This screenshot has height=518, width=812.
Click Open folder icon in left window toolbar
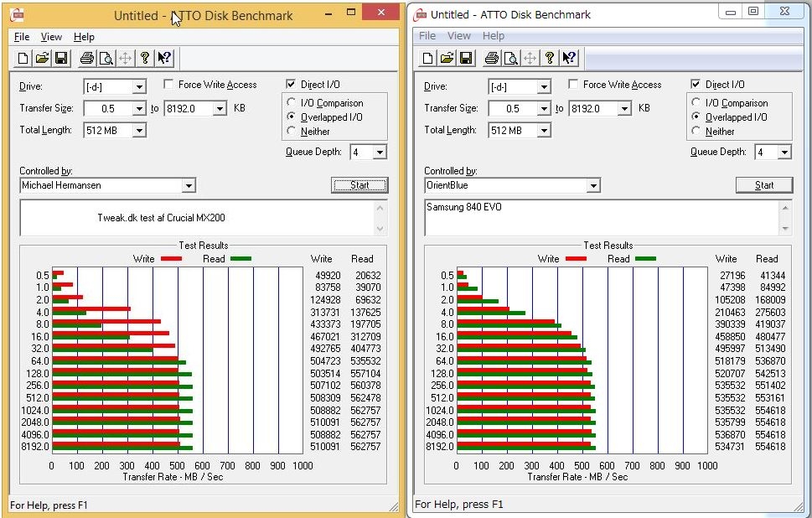pyautogui.click(x=43, y=58)
